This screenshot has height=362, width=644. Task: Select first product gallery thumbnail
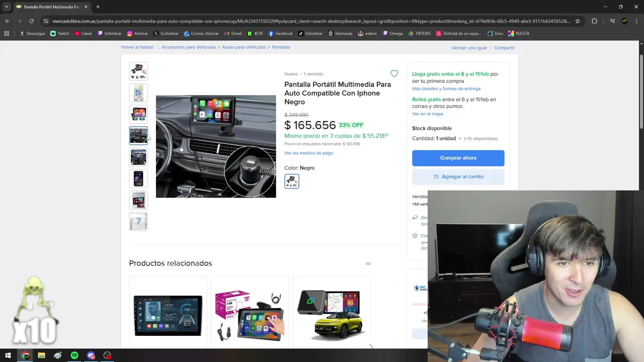tap(138, 71)
